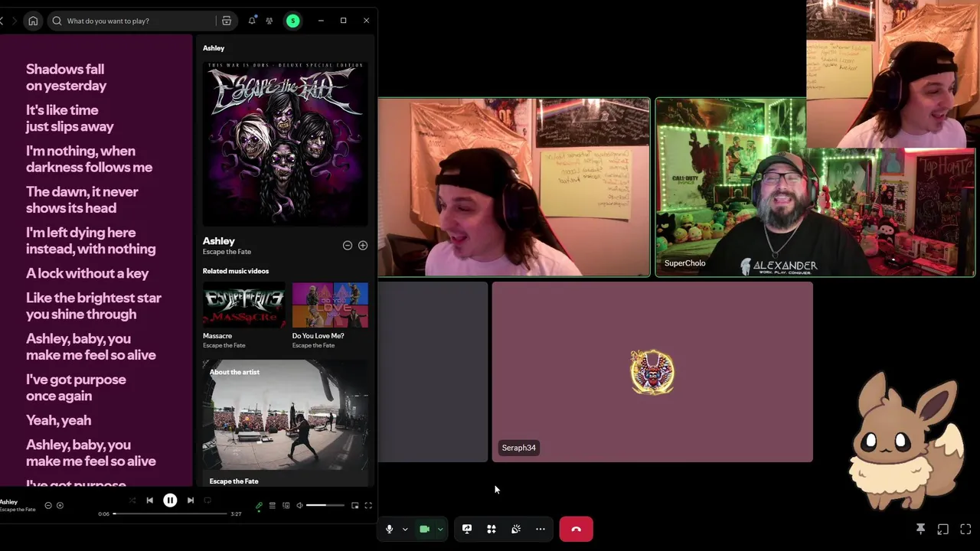Add to playlist plus icon in player bar
The width and height of the screenshot is (980, 551).
(60, 505)
